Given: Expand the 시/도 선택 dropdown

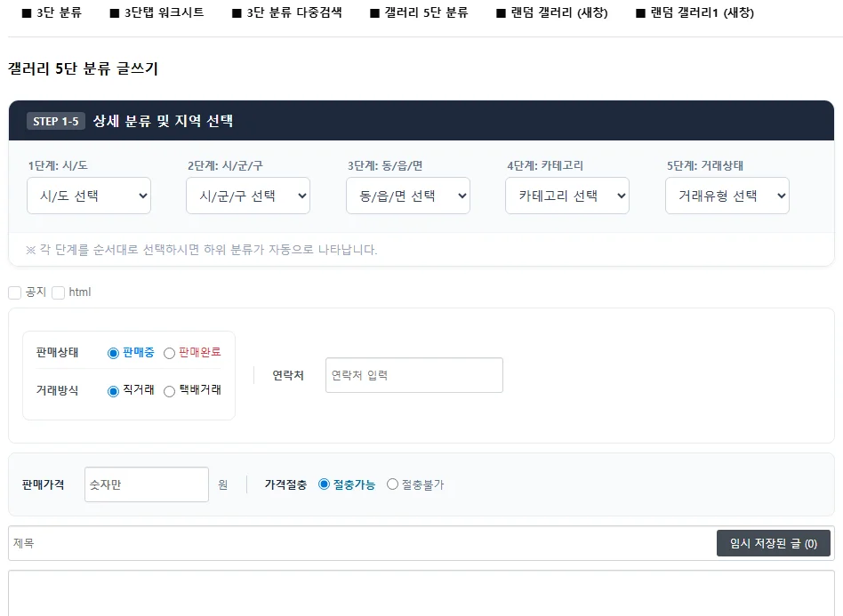Looking at the screenshot, I should [x=89, y=196].
